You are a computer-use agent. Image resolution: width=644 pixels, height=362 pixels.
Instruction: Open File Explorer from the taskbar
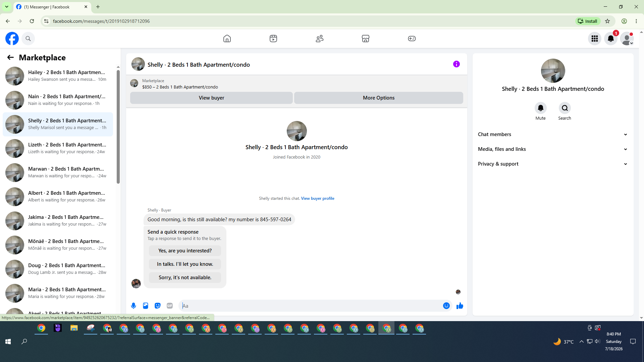(74, 328)
